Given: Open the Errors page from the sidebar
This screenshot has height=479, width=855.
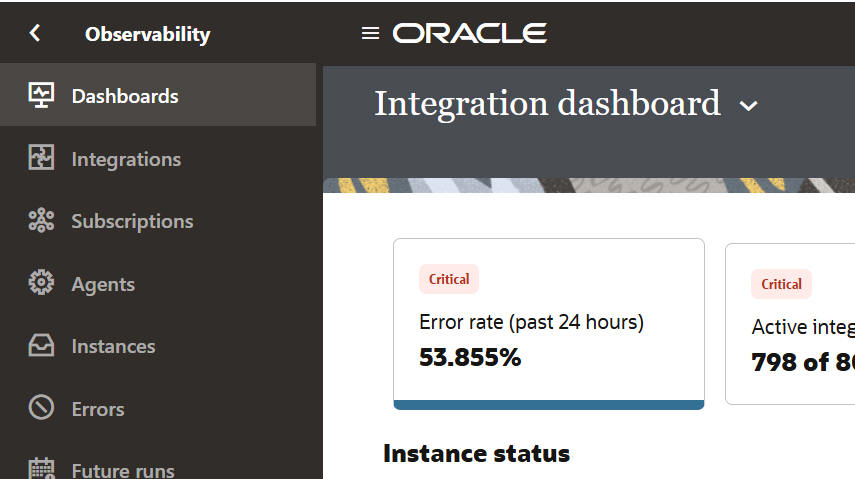Looking at the screenshot, I should pyautogui.click(x=97, y=409).
